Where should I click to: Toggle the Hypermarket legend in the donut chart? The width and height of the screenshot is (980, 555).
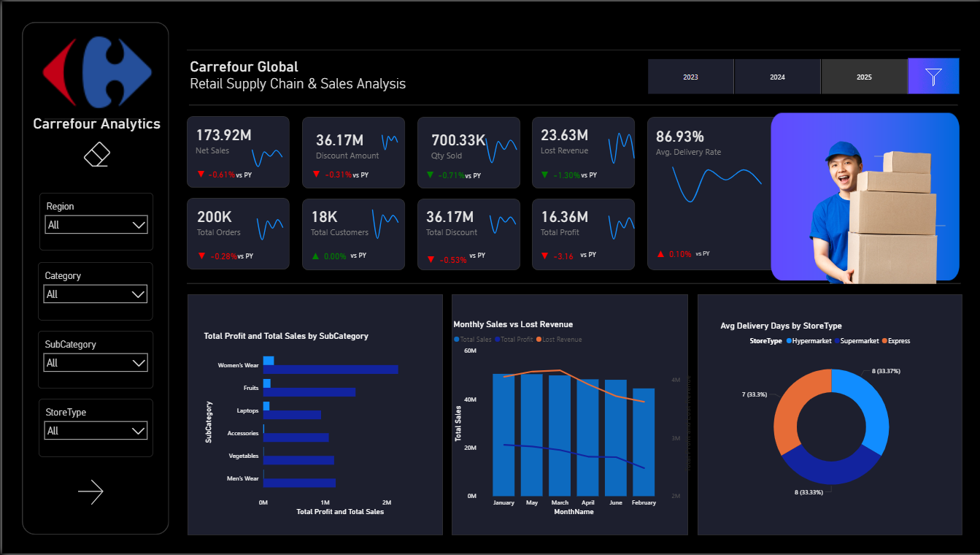tap(811, 340)
